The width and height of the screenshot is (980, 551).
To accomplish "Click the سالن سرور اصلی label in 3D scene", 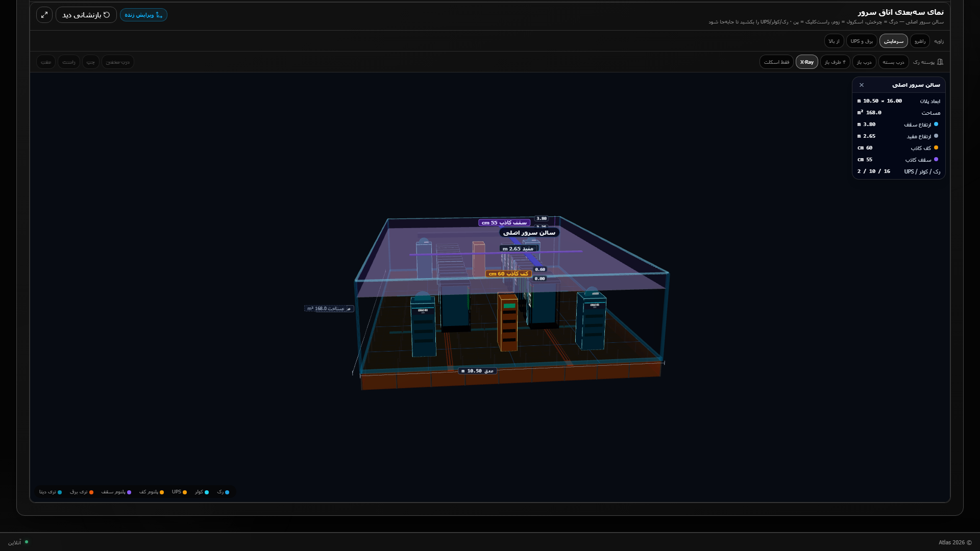I will pos(529,233).
